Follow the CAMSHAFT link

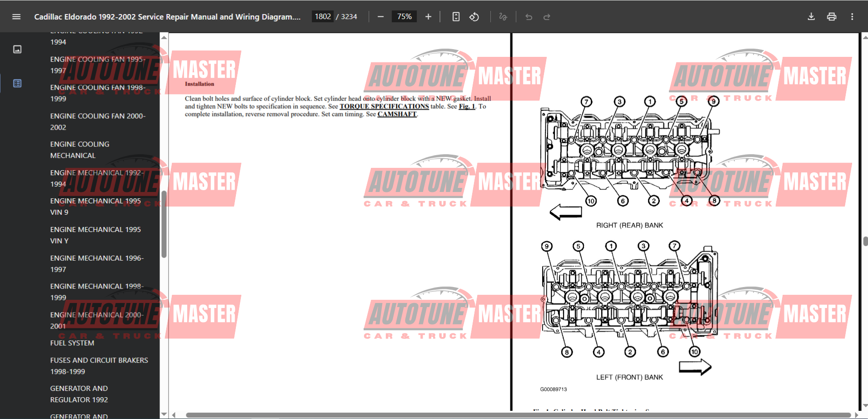coord(397,114)
